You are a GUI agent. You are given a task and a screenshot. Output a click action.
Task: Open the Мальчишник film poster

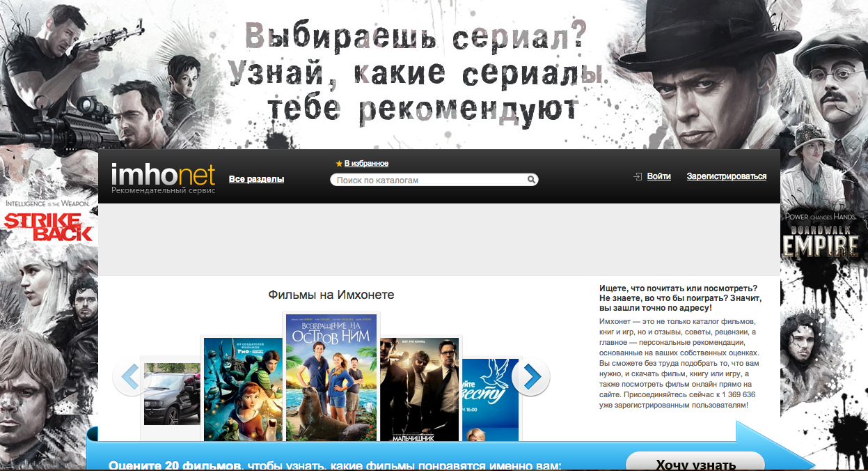click(x=419, y=389)
